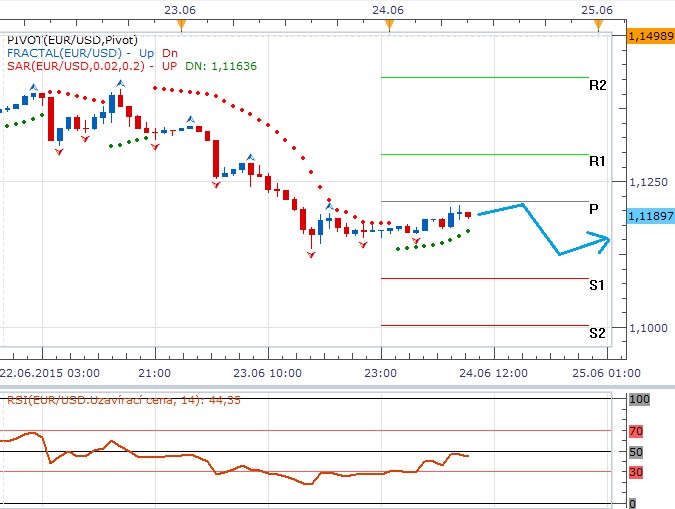Click the blue forecast arrow head
The width and height of the screenshot is (675, 509).
pyautogui.click(x=603, y=238)
